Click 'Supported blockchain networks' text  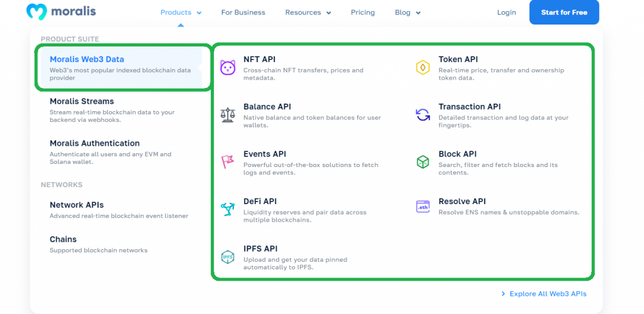[x=99, y=250]
